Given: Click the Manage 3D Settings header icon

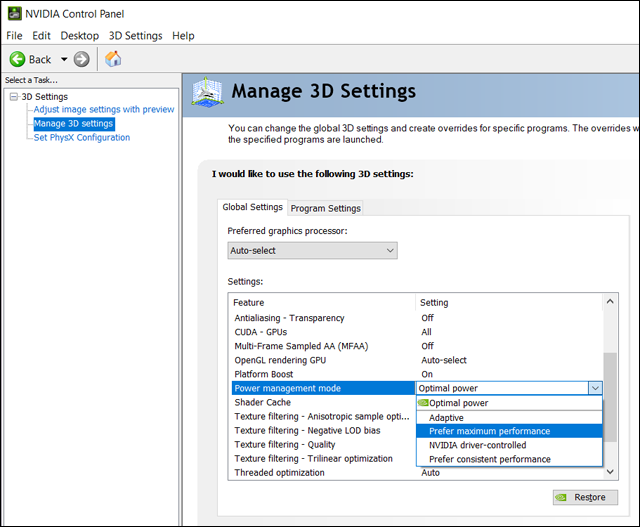Looking at the screenshot, I should [x=208, y=93].
